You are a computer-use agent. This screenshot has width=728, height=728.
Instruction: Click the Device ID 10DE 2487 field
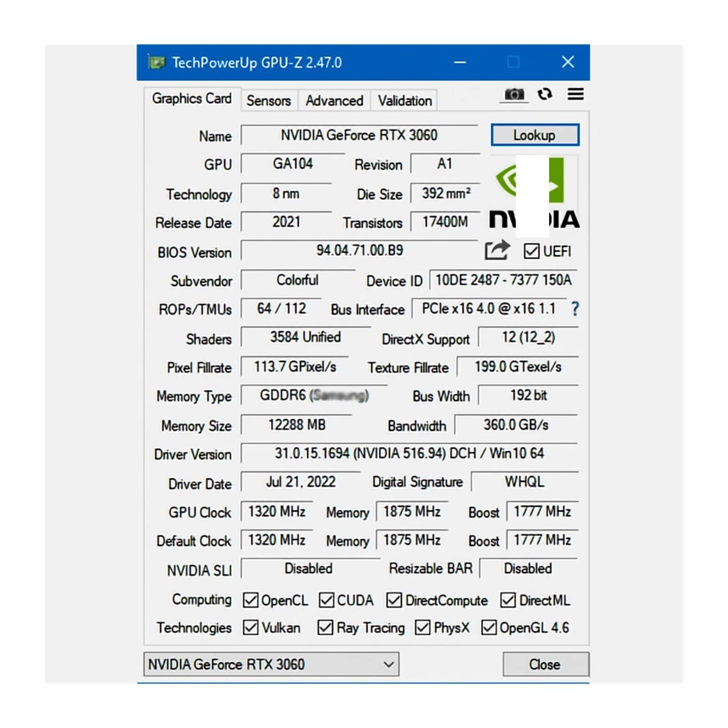503,280
